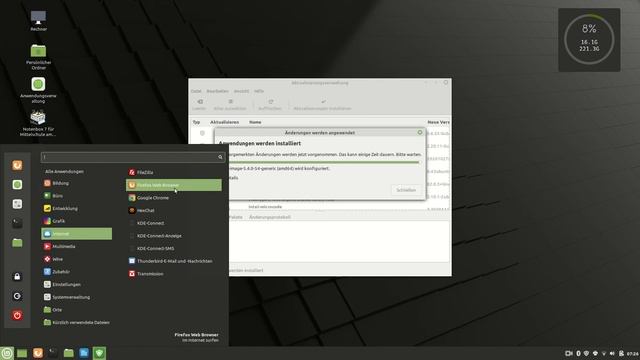Open the Anwendungsverwaltung desktop icon
The height and width of the screenshot is (360, 640).
38,90
